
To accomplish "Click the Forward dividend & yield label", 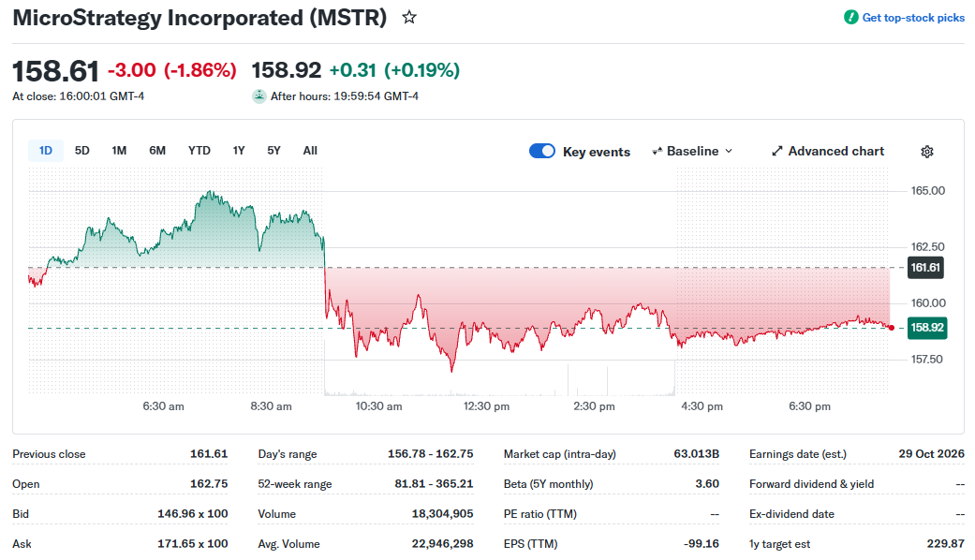I will tap(811, 483).
